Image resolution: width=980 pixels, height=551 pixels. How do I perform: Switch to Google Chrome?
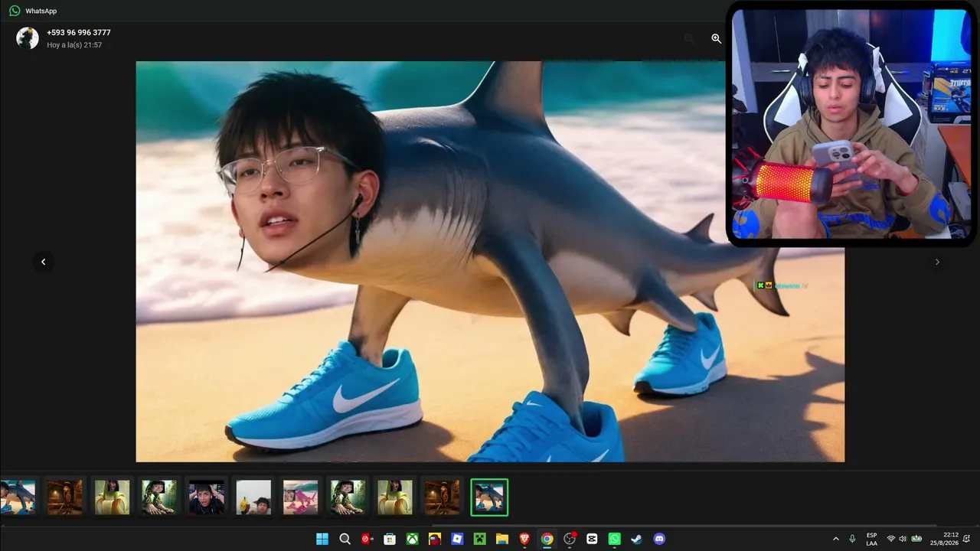pos(547,539)
